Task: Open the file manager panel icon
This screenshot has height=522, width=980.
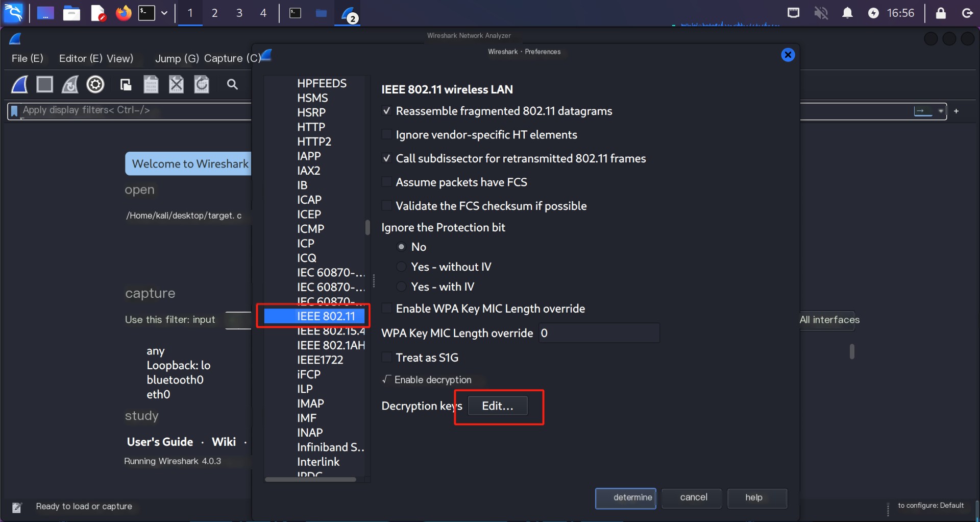Action: coord(71,13)
